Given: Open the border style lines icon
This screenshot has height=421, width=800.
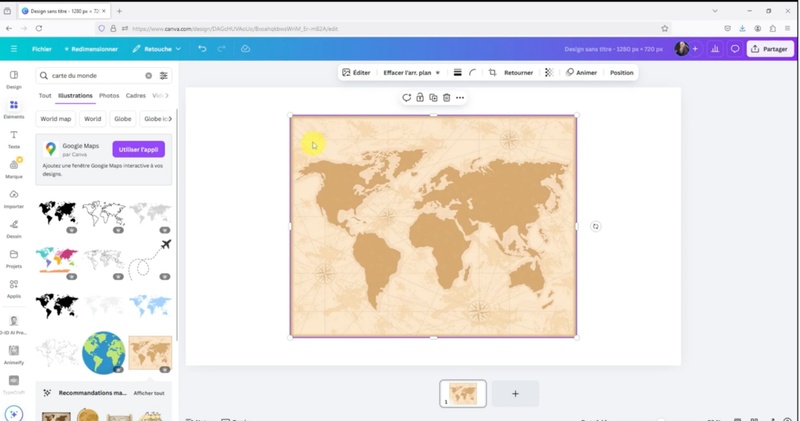Looking at the screenshot, I should (x=457, y=72).
